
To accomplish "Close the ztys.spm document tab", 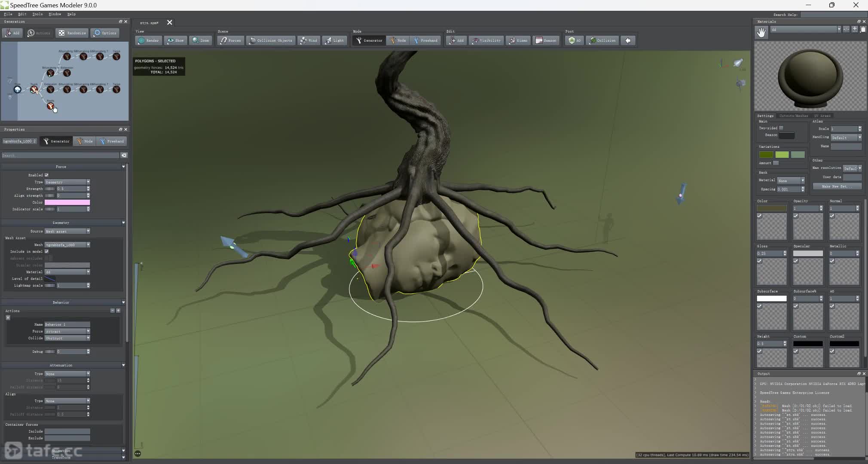I will coord(169,23).
